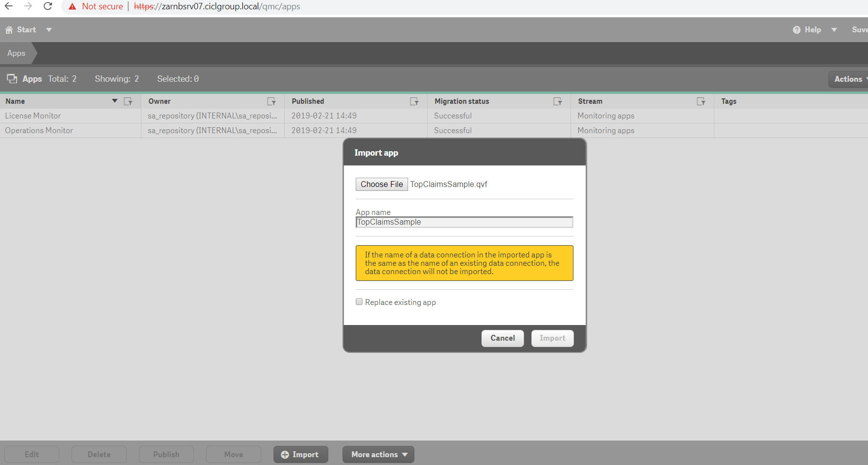Image resolution: width=868 pixels, height=465 pixels.
Task: Click the App name input field
Action: [x=464, y=222]
